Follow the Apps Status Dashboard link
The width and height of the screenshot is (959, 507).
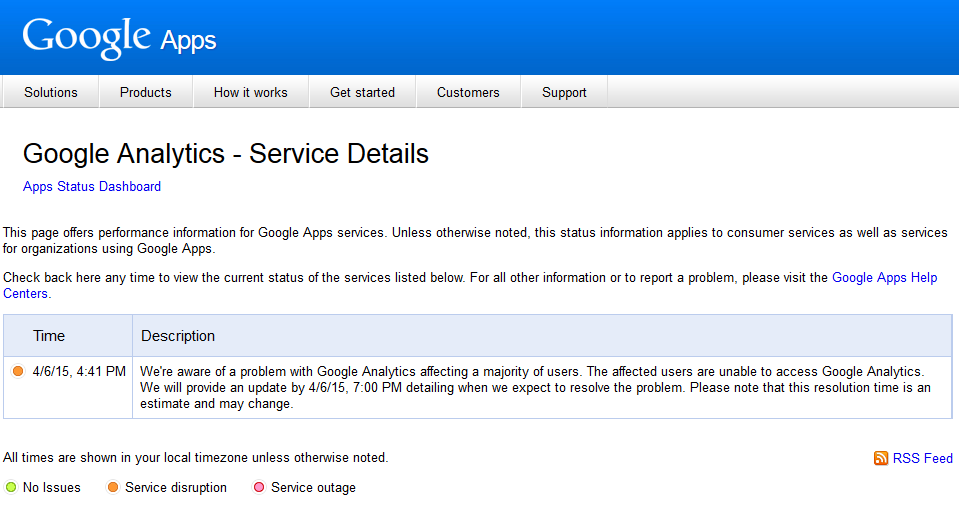pos(92,186)
